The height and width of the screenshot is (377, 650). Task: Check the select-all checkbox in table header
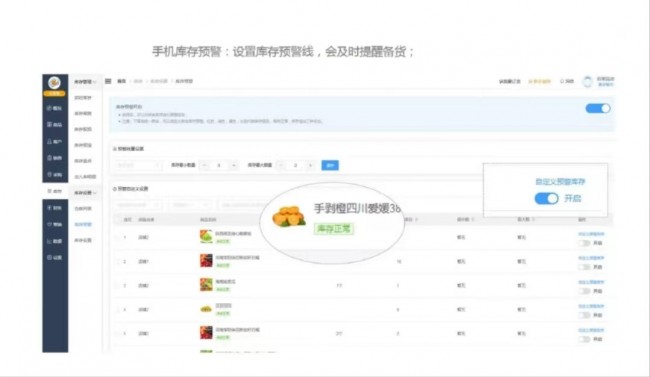coord(117,219)
